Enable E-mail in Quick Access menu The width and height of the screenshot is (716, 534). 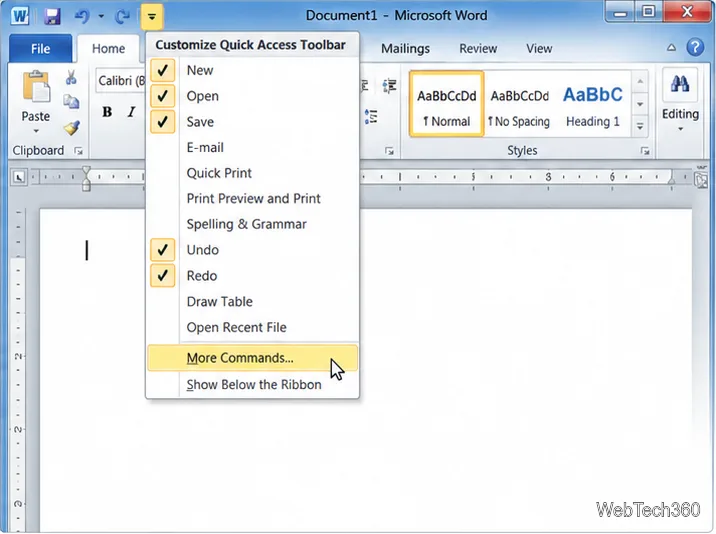(x=252, y=148)
